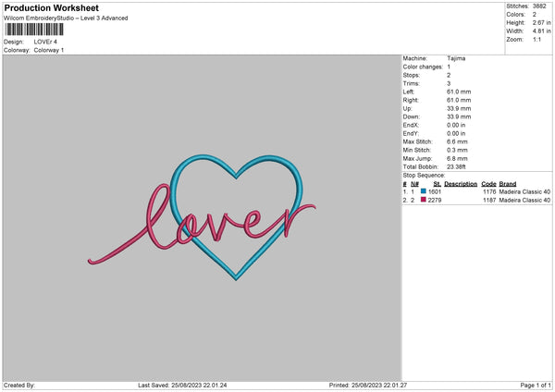Select the first stop row's Madeira Classic 40 brand
This screenshot has height=392, width=555.
point(525,191)
